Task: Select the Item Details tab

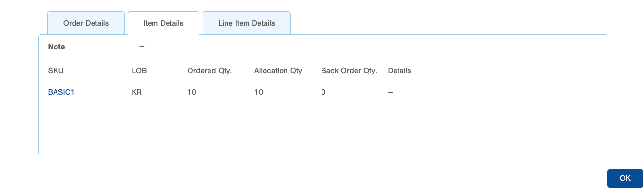Action: (x=163, y=23)
